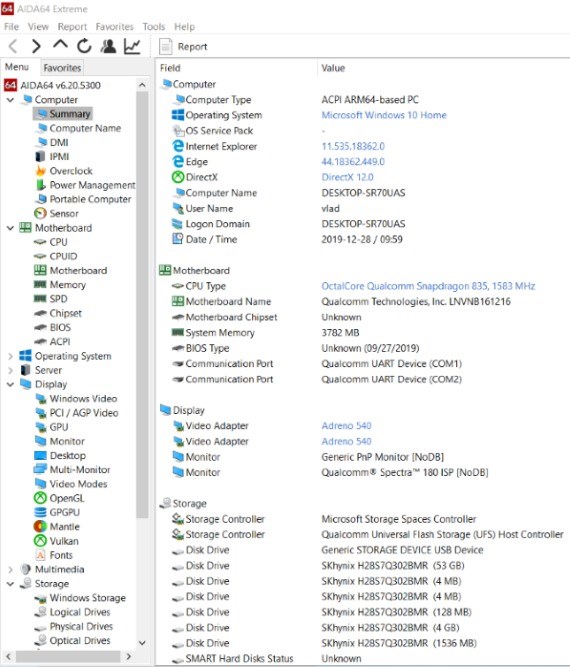Open the Sensor gauge icon
Viewport: 570px width, 667px height.
[40, 213]
